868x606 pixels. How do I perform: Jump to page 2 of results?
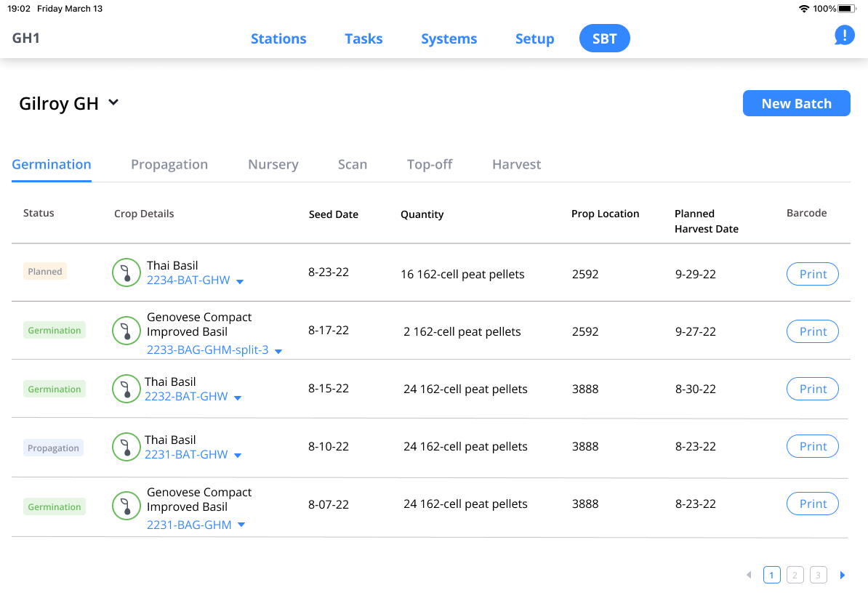[x=795, y=575]
